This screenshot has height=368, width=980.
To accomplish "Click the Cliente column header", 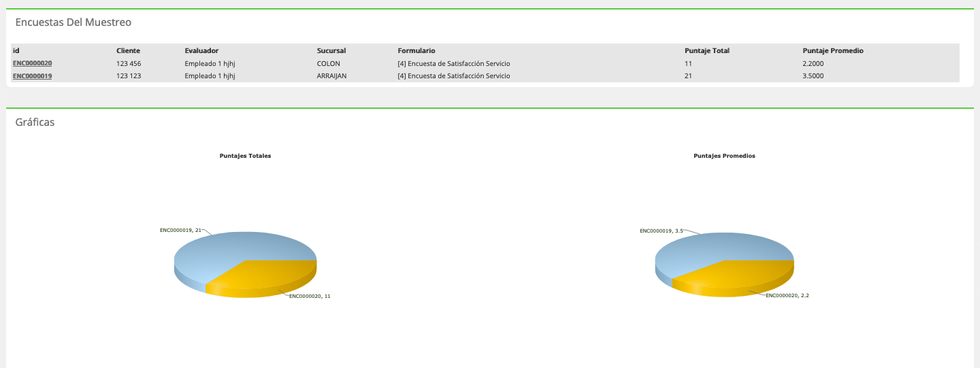I will click(129, 50).
